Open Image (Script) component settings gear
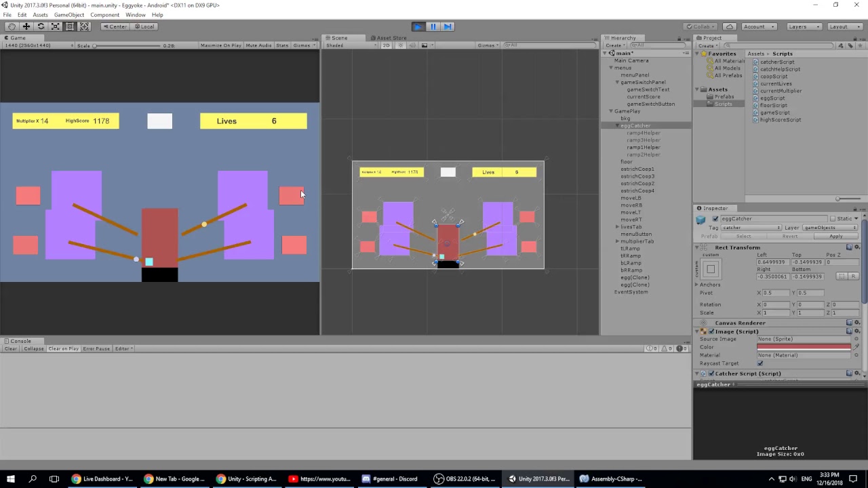 click(x=856, y=331)
